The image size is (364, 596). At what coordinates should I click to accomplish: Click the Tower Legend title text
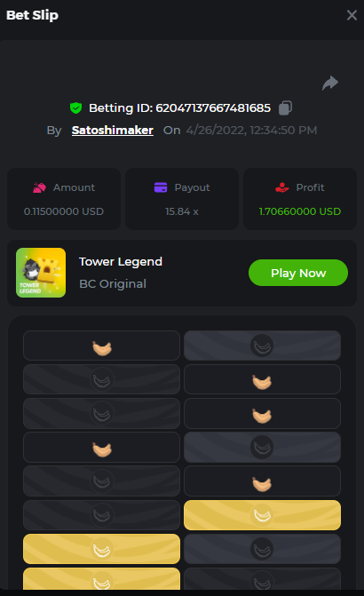(121, 262)
